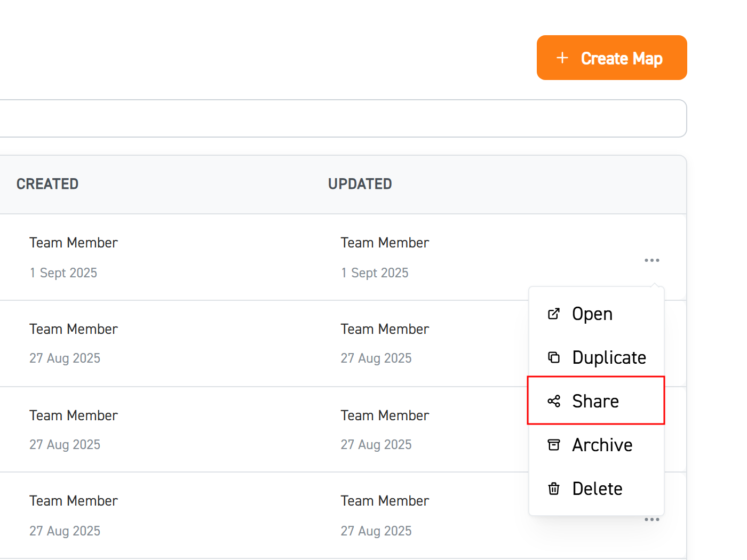Select Duplicate in the context menu
The width and height of the screenshot is (747, 560).
coord(609,357)
